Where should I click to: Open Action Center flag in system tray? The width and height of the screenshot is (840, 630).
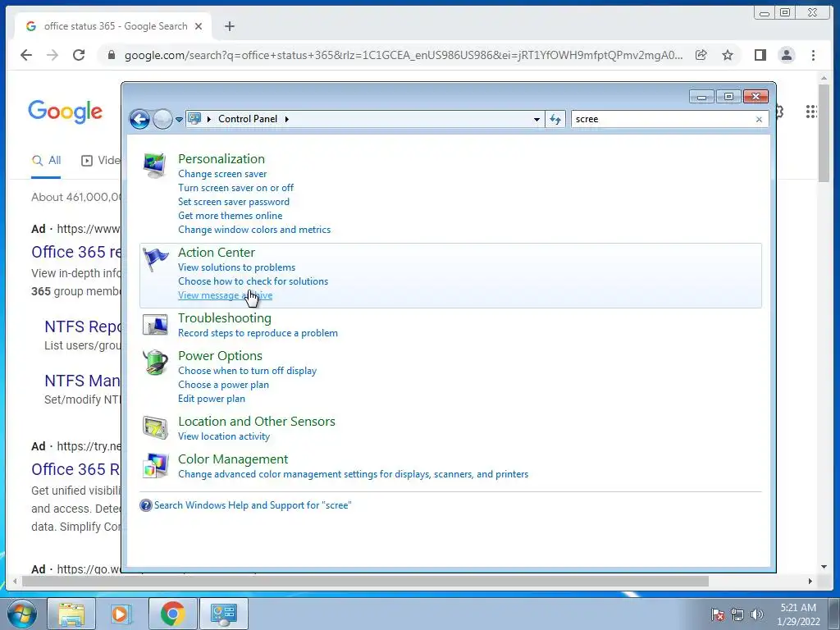pyautogui.click(x=718, y=614)
